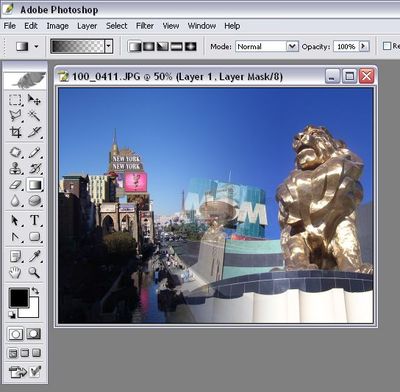This screenshot has height=392, width=400.
Task: Select the Blur tool (water drop)
Action: coord(15,201)
